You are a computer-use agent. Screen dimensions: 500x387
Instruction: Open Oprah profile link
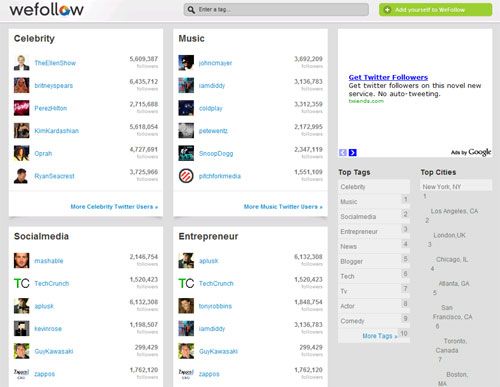coord(43,154)
